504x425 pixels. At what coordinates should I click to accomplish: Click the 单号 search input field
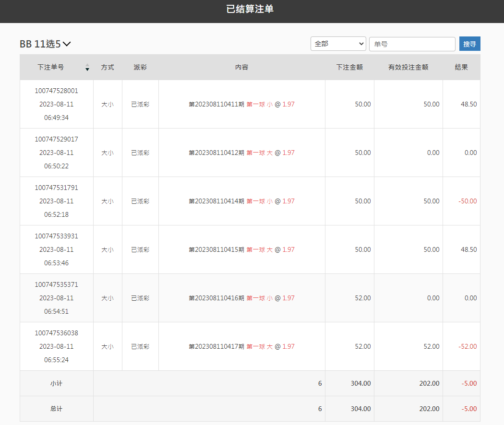click(x=412, y=44)
